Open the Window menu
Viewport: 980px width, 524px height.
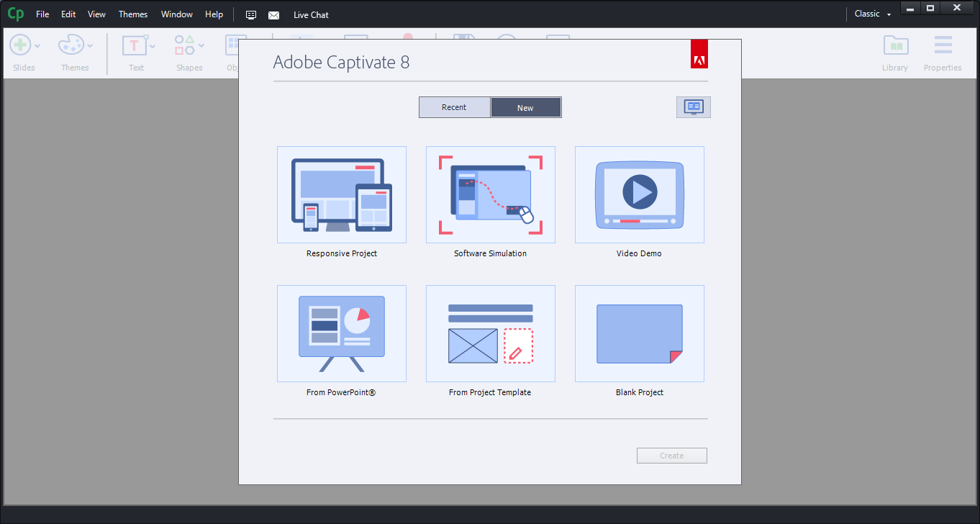point(177,14)
